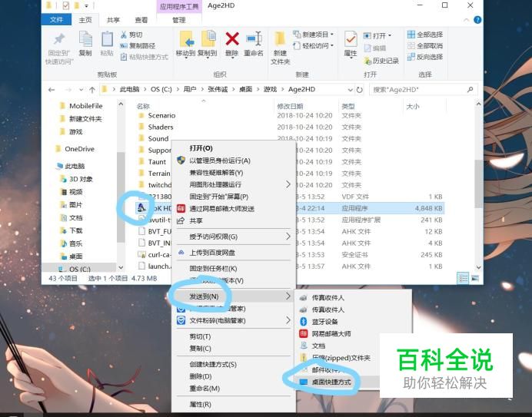Image resolution: width=532 pixels, height=417 pixels.
Task: Click the up-one-level arrow
Action: point(92,90)
